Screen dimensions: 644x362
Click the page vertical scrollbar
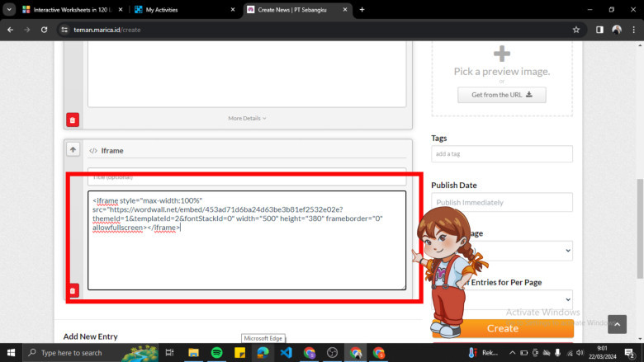(x=640, y=228)
